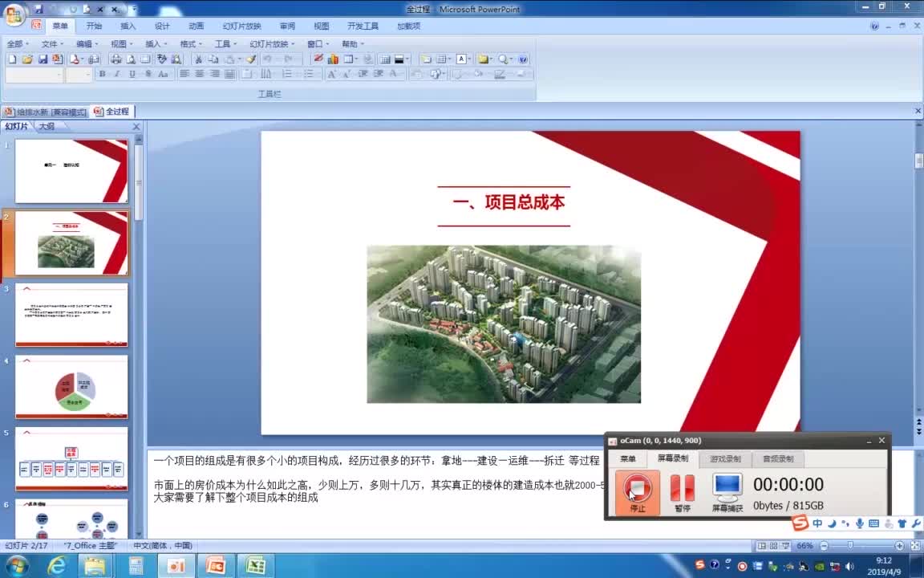Click Change Case Aa icon

coord(164,75)
